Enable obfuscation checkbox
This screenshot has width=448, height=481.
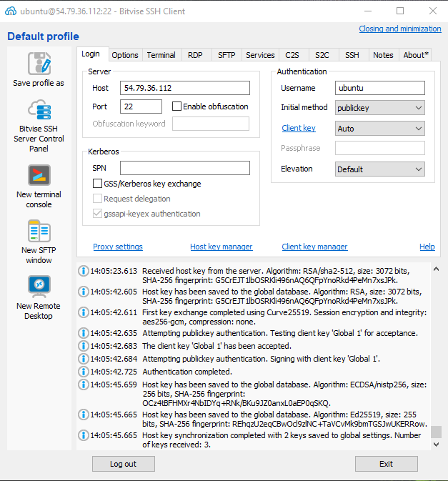point(176,106)
